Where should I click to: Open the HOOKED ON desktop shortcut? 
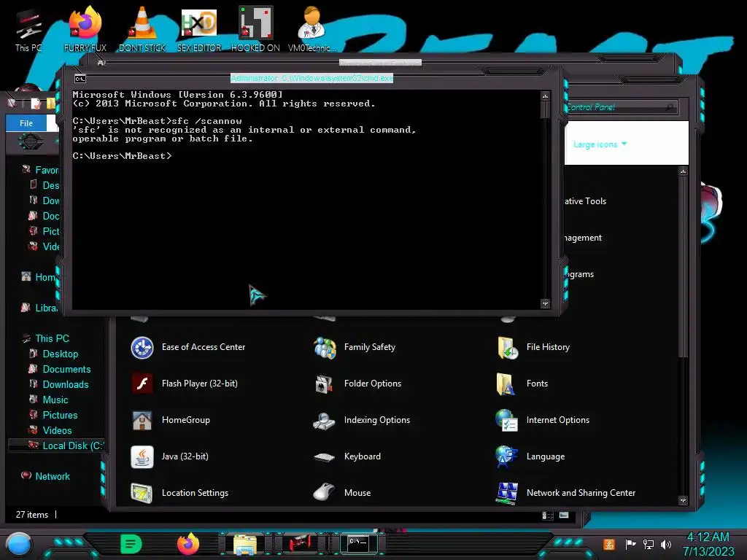point(255,29)
